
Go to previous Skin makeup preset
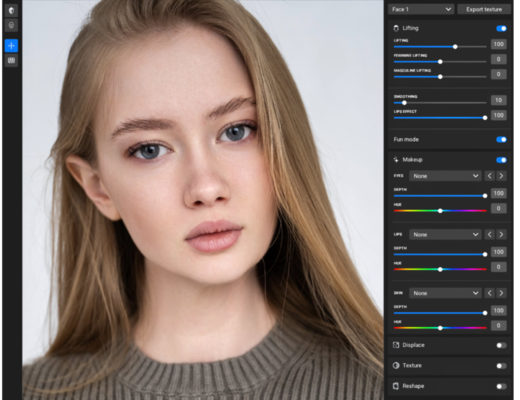click(489, 293)
